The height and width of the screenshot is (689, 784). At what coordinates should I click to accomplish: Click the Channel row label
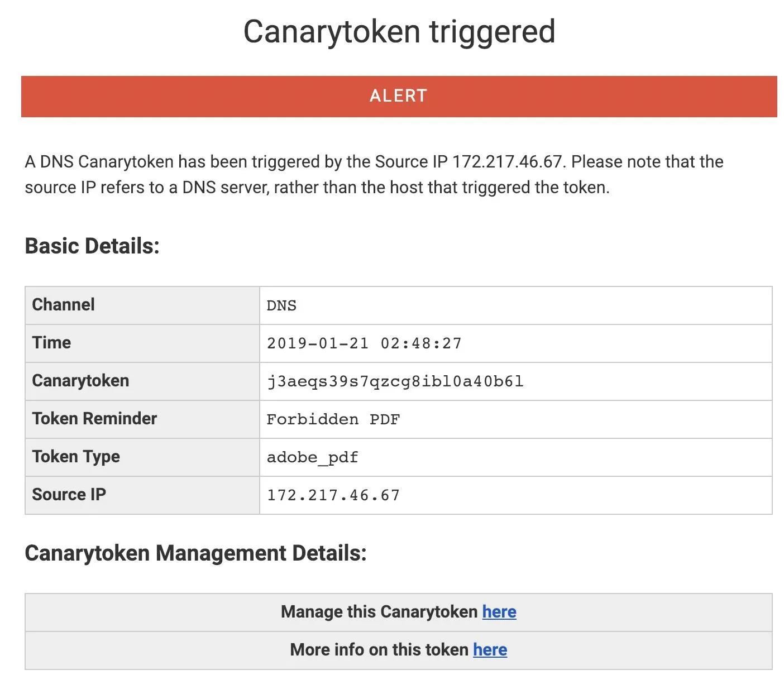pyautogui.click(x=64, y=305)
